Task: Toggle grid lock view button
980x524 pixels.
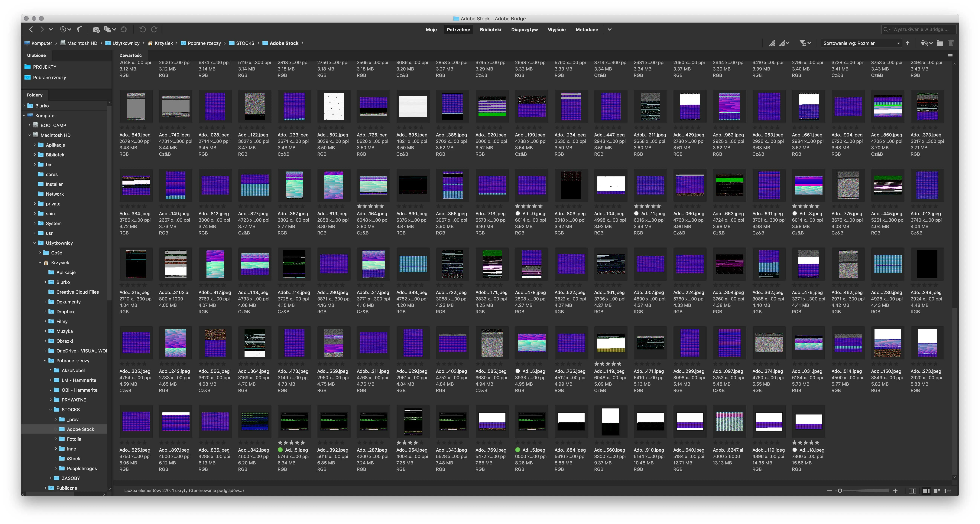Action: tap(912, 491)
